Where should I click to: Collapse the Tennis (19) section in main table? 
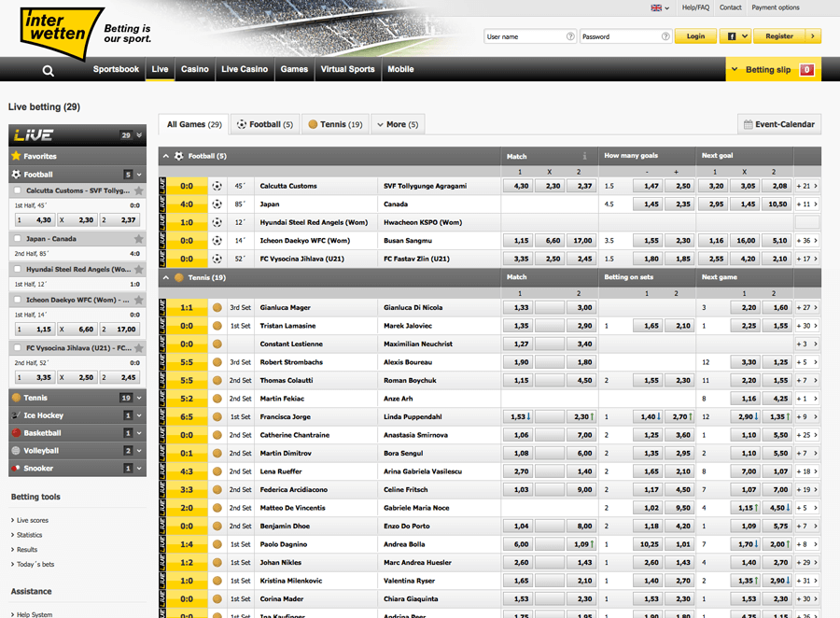coord(166,277)
